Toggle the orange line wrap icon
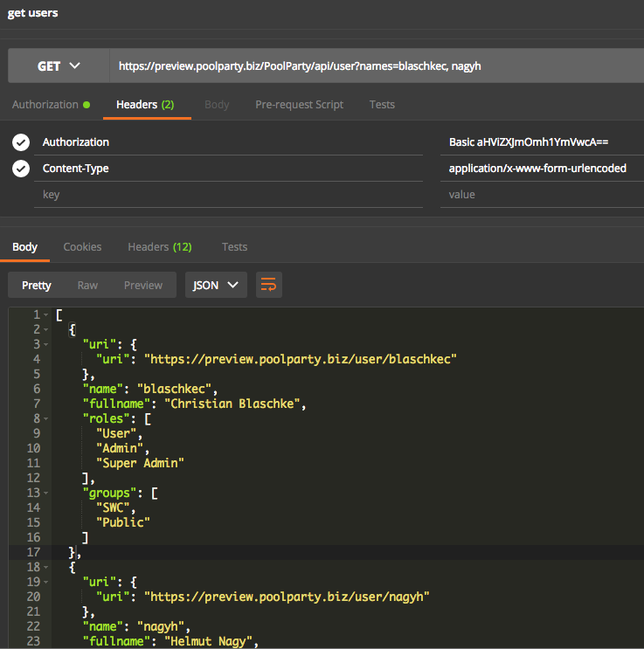 (269, 285)
